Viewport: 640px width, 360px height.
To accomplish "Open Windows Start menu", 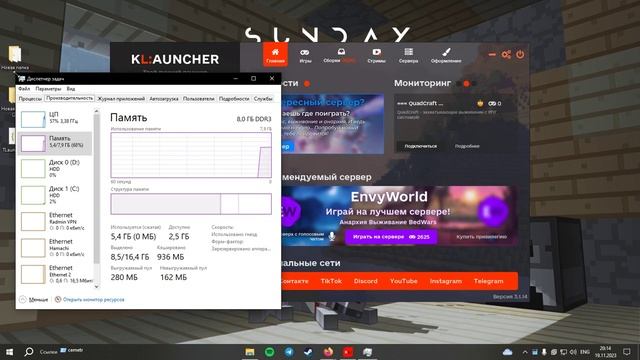I will click(x=9, y=352).
